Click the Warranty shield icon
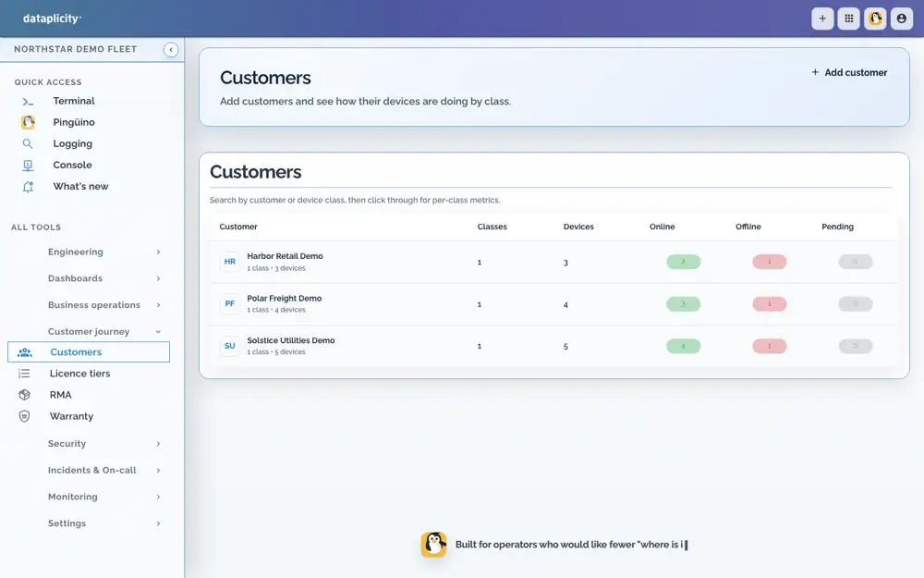Screen dimensions: 924x578 click(x=24, y=416)
